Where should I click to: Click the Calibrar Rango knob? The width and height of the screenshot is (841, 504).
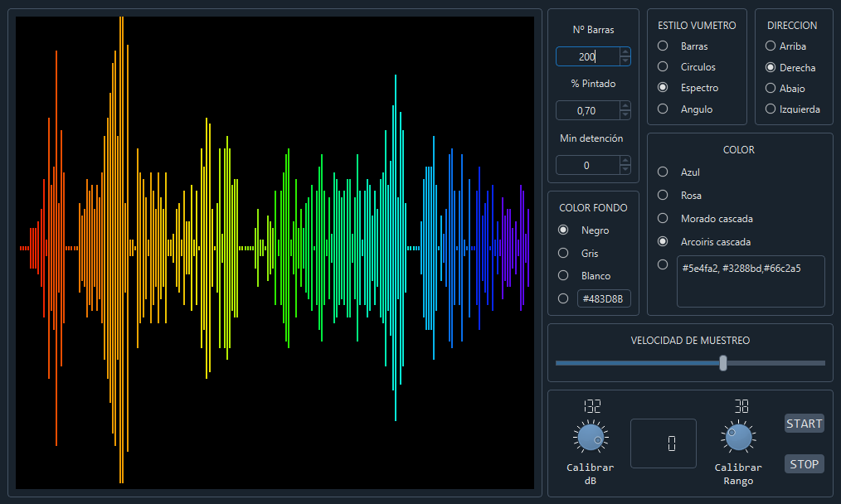(737, 437)
